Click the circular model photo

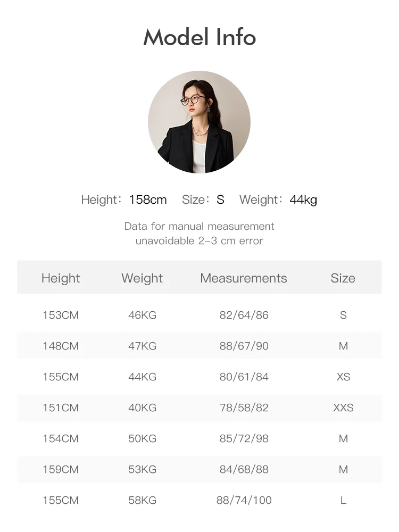[x=199, y=122]
